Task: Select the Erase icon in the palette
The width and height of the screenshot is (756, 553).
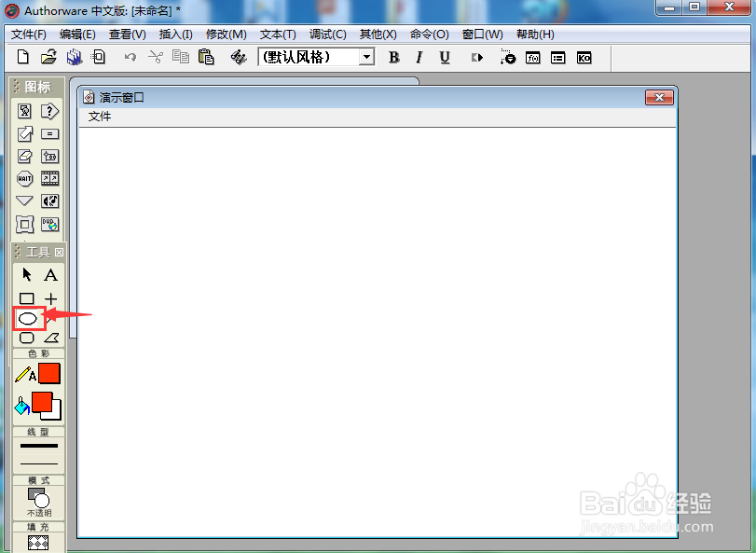Action: click(24, 156)
